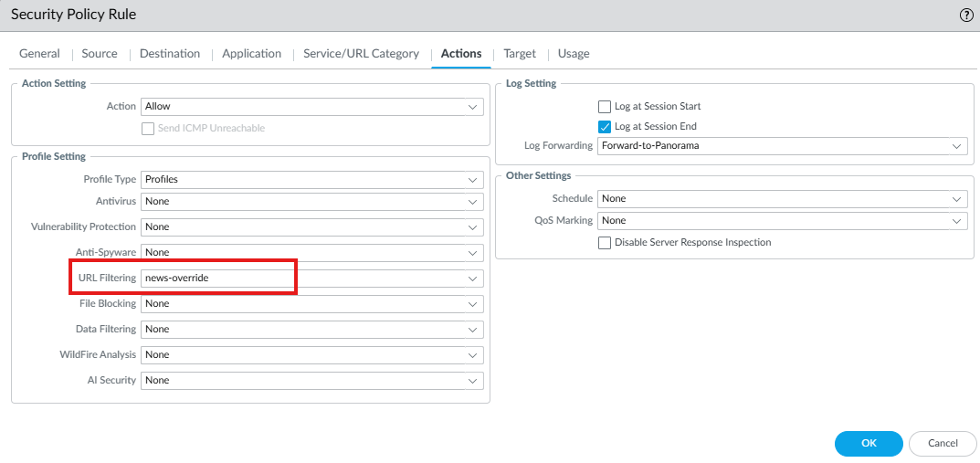Expand the WildFire Analysis dropdown
Viewport: 980px width, 463px height.
pos(311,354)
